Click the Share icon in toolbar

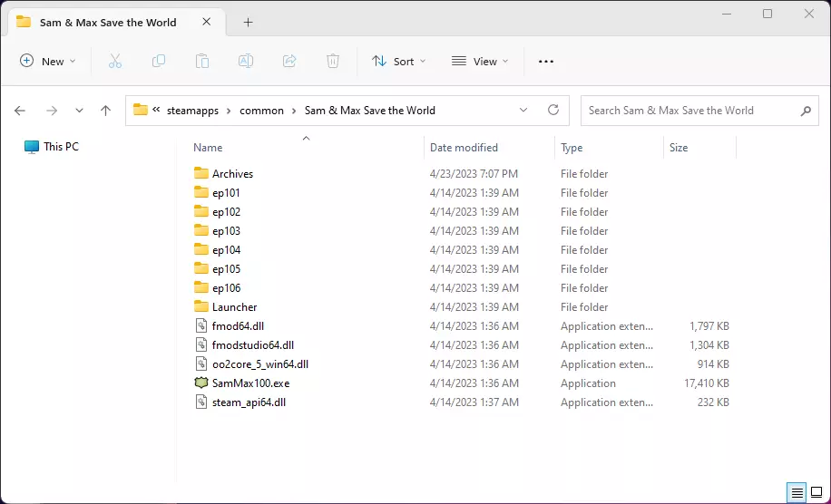[289, 62]
